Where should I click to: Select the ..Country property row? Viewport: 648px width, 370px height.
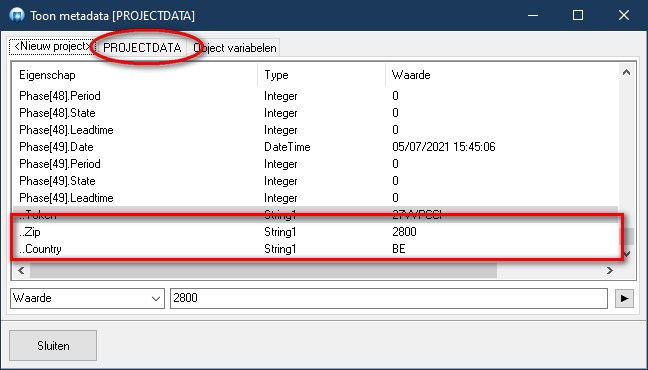[316, 249]
